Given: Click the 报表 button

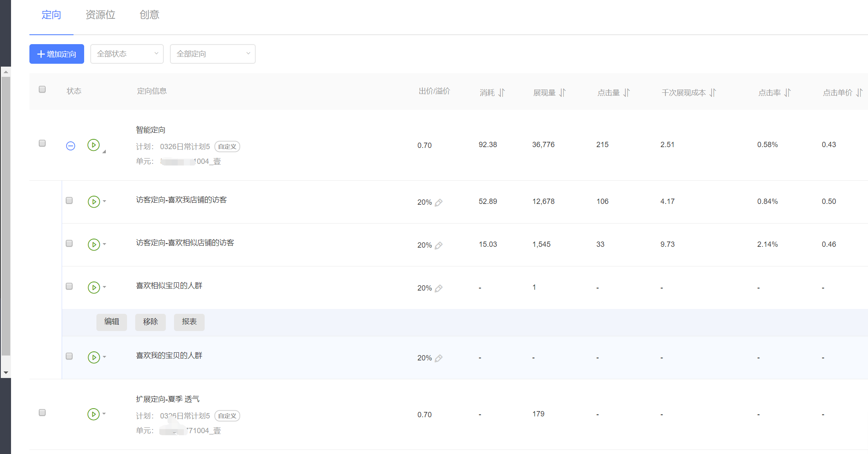Looking at the screenshot, I should [189, 322].
